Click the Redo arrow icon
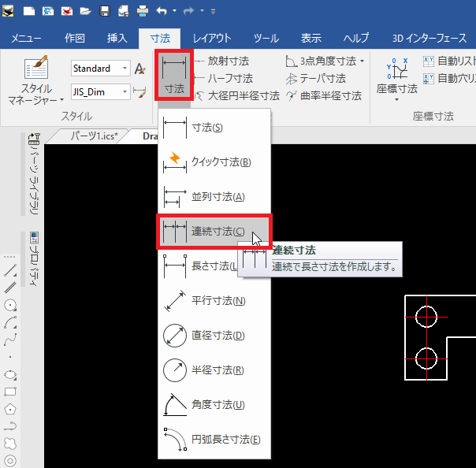Screen dimensions: 476x468 point(188,11)
